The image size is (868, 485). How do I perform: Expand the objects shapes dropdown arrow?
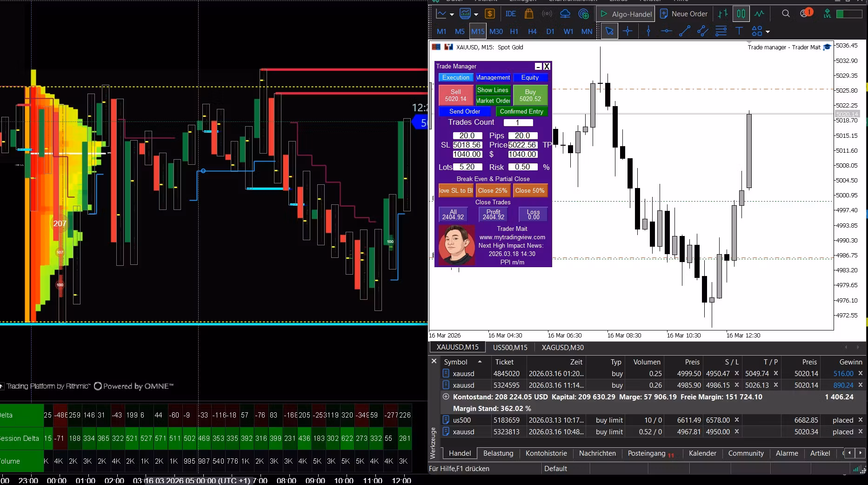[x=768, y=32]
